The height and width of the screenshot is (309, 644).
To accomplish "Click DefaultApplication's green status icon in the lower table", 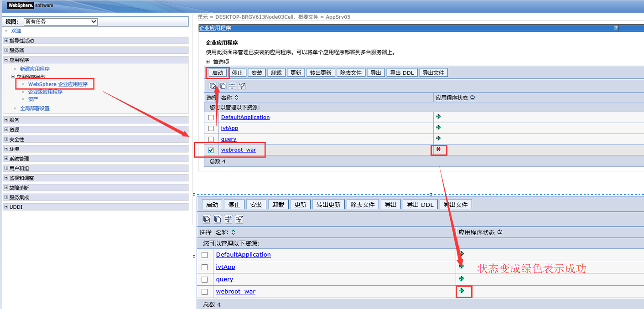I will coord(462,253).
